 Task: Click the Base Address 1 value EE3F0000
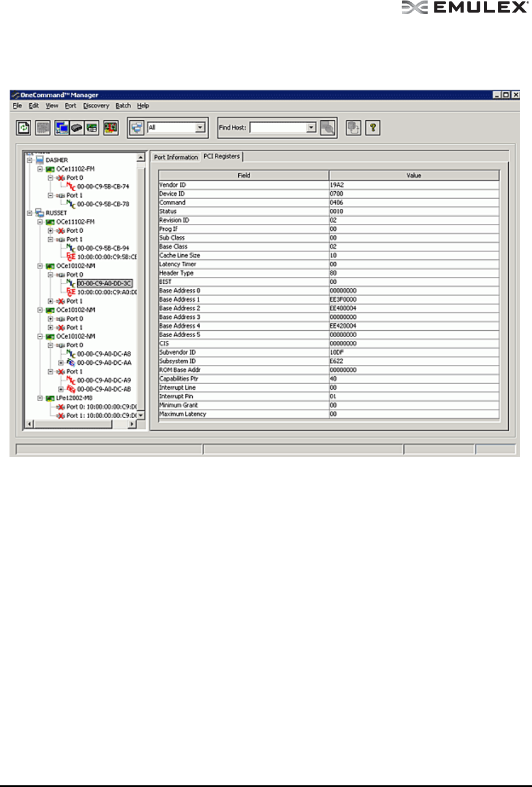[x=414, y=300]
